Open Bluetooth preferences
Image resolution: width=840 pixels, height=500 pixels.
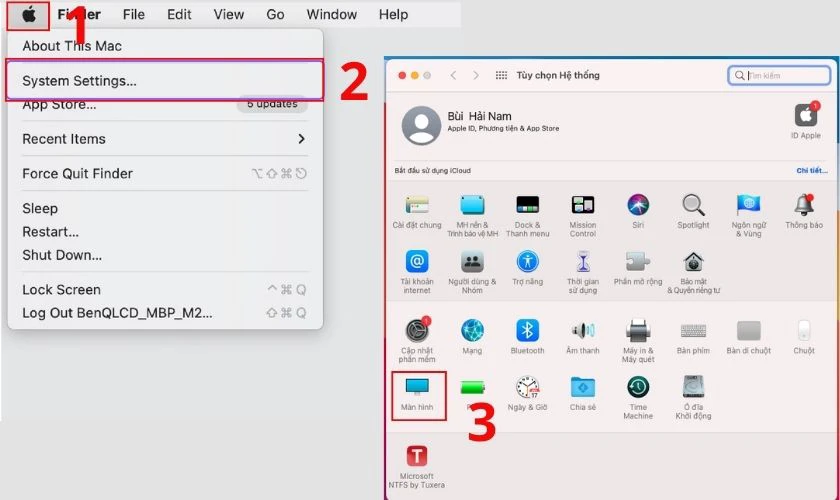pyautogui.click(x=527, y=330)
